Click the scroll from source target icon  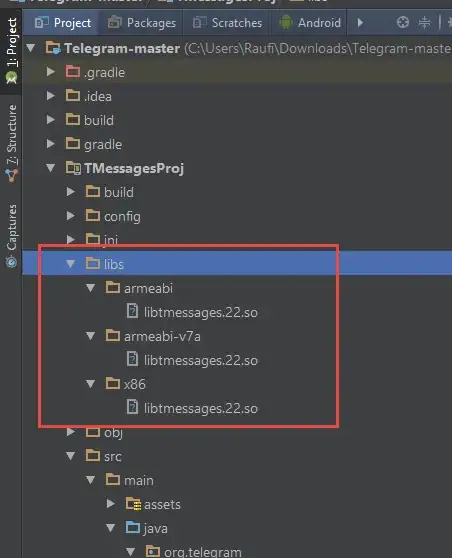(x=403, y=22)
